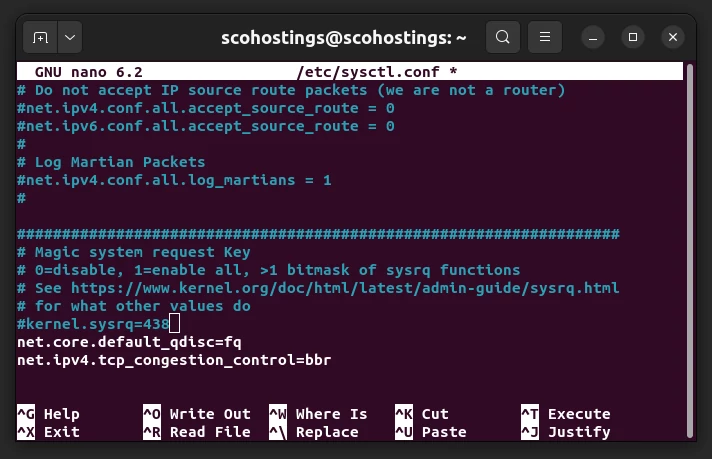This screenshot has width=712, height=459.
Task: Click the ^W Where Is shortcut
Action: (318, 414)
